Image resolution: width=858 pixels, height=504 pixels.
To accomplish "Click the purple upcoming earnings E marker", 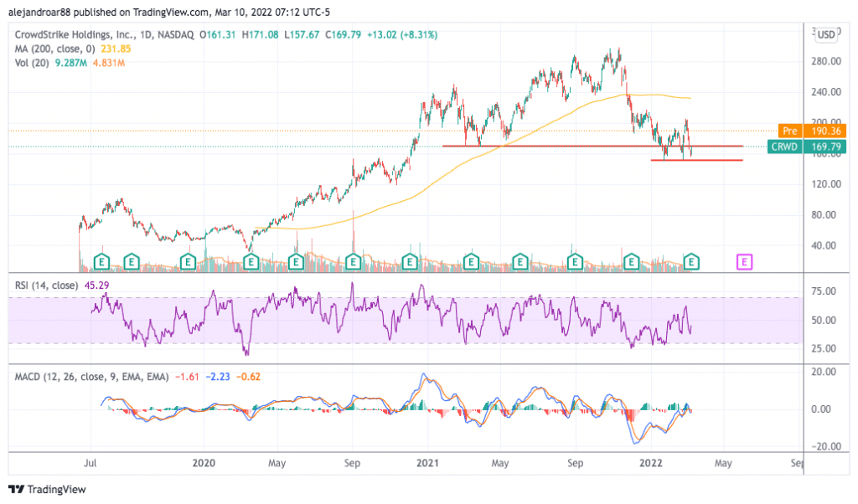I will [744, 262].
